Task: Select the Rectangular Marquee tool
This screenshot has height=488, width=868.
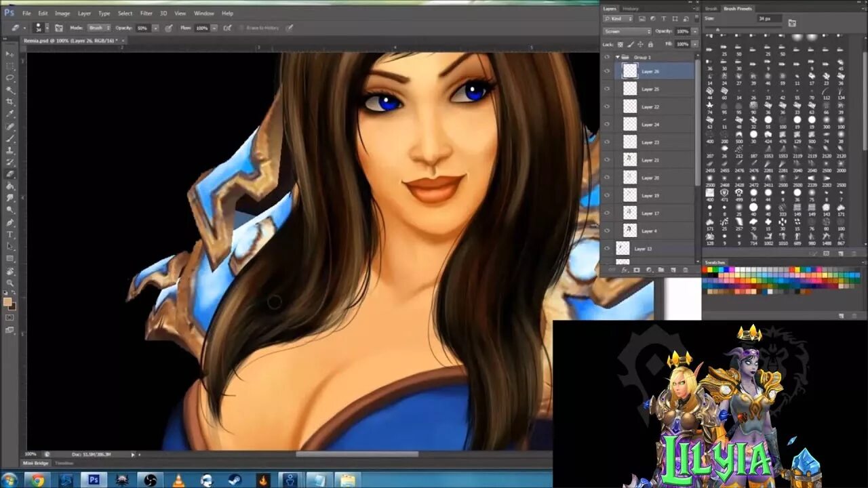Action: [x=9, y=66]
